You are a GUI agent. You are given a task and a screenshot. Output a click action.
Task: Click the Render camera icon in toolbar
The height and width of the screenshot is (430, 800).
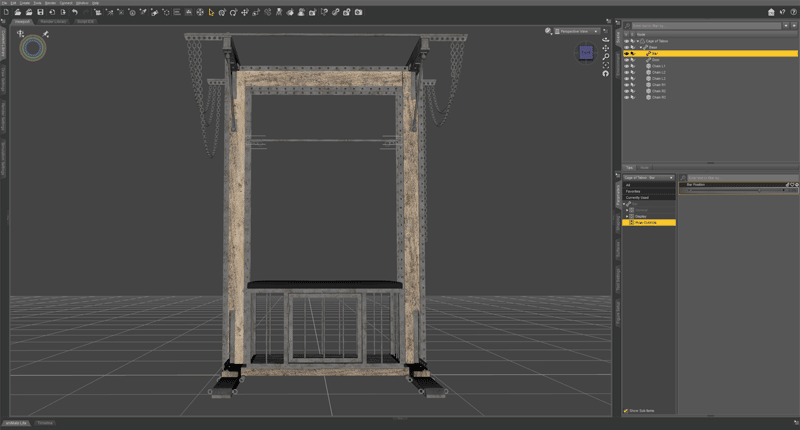359,12
